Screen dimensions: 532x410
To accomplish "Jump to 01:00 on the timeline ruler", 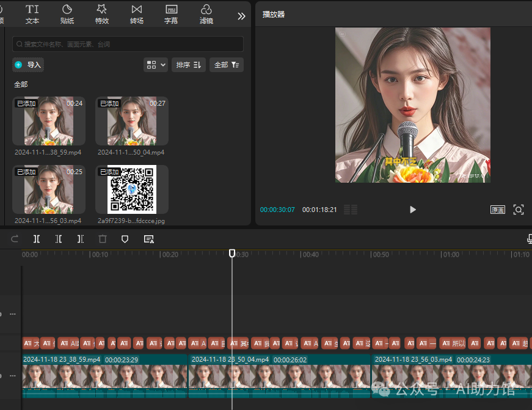I will [451, 255].
